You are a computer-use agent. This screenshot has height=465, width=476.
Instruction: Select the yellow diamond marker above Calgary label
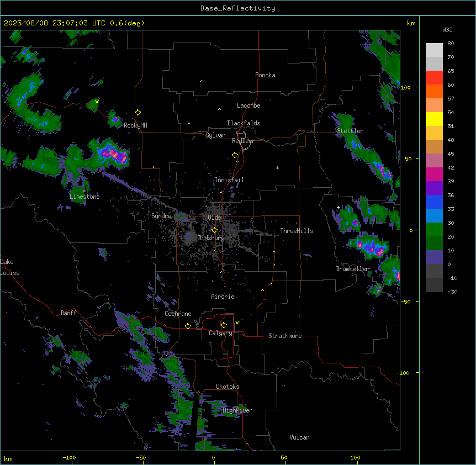(224, 325)
